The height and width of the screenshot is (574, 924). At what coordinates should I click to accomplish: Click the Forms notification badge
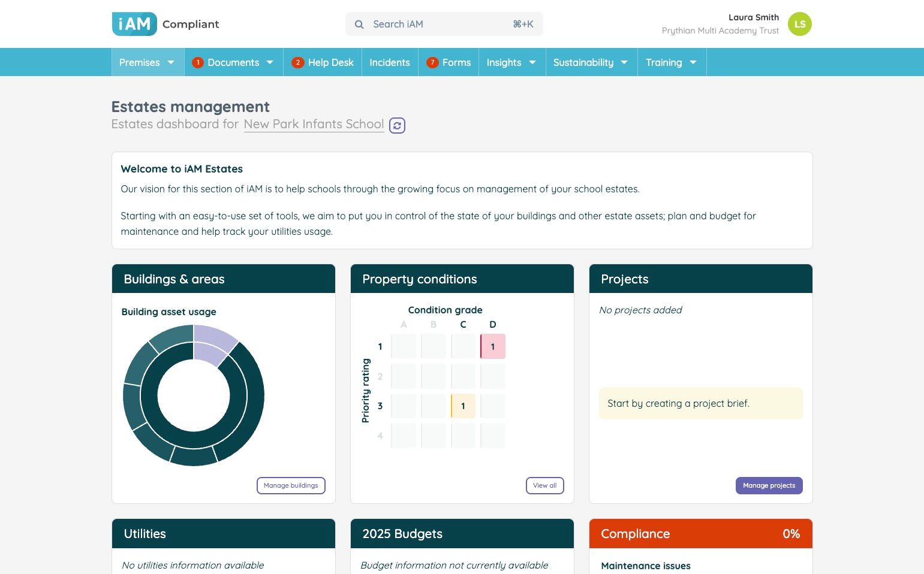coord(432,62)
